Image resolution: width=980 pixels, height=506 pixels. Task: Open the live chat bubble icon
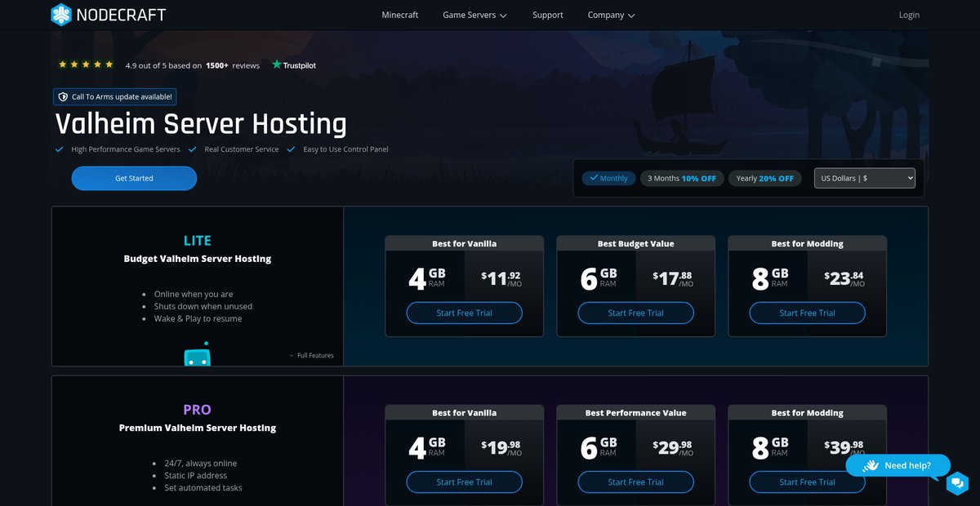coord(957,484)
